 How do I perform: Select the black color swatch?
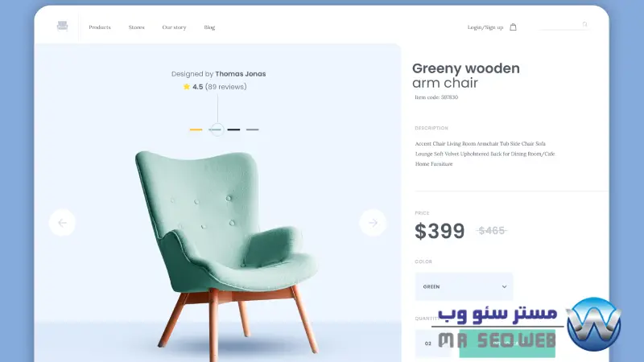(x=233, y=130)
